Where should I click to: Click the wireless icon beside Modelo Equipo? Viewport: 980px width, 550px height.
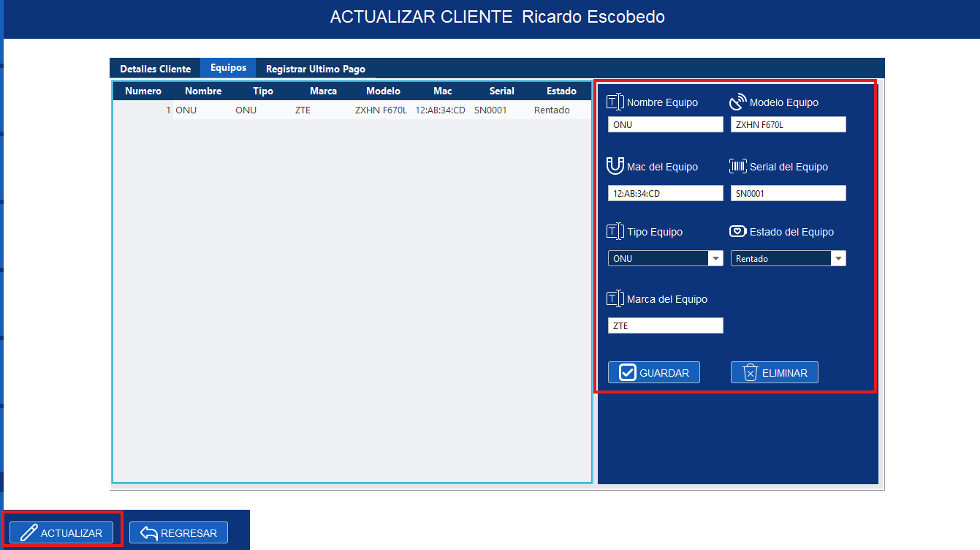click(x=737, y=102)
